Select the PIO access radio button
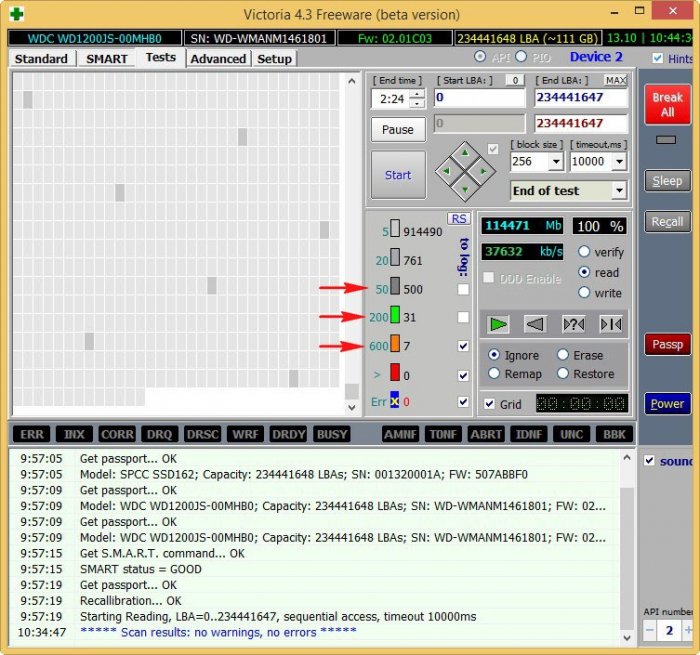The height and width of the screenshot is (655, 700). pyautogui.click(x=521, y=57)
